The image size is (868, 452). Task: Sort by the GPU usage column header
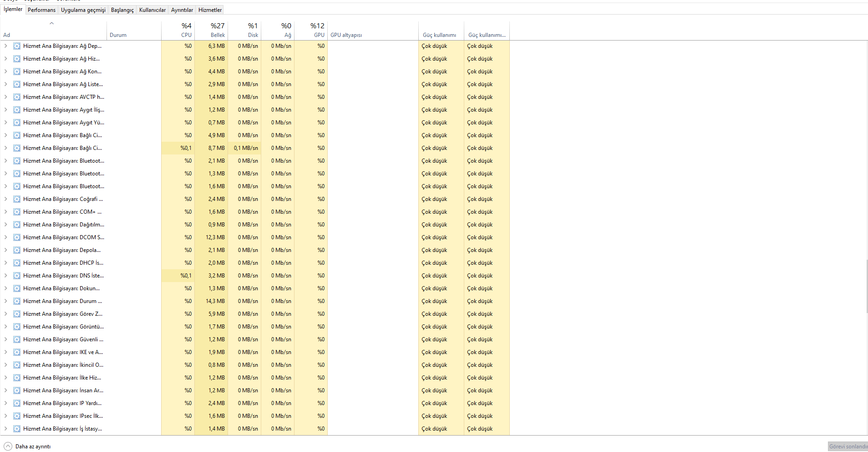click(311, 31)
